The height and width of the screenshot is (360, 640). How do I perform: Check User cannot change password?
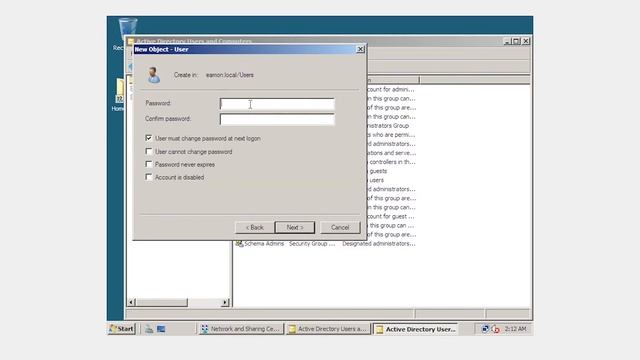pyautogui.click(x=149, y=151)
